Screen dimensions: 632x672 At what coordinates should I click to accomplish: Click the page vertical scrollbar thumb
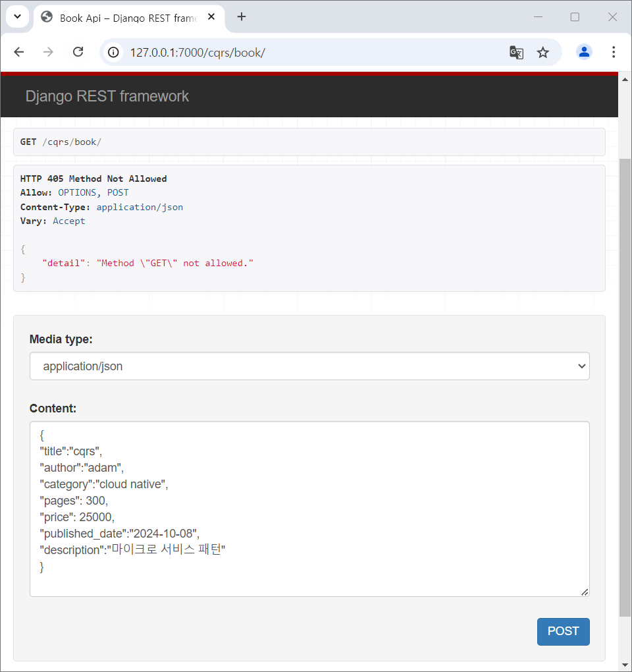pos(625,387)
